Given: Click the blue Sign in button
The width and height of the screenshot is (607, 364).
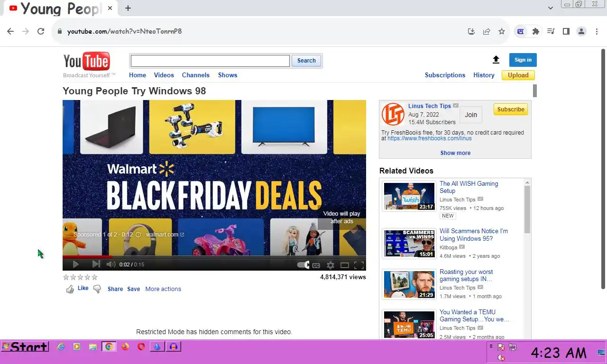Looking at the screenshot, I should (523, 60).
